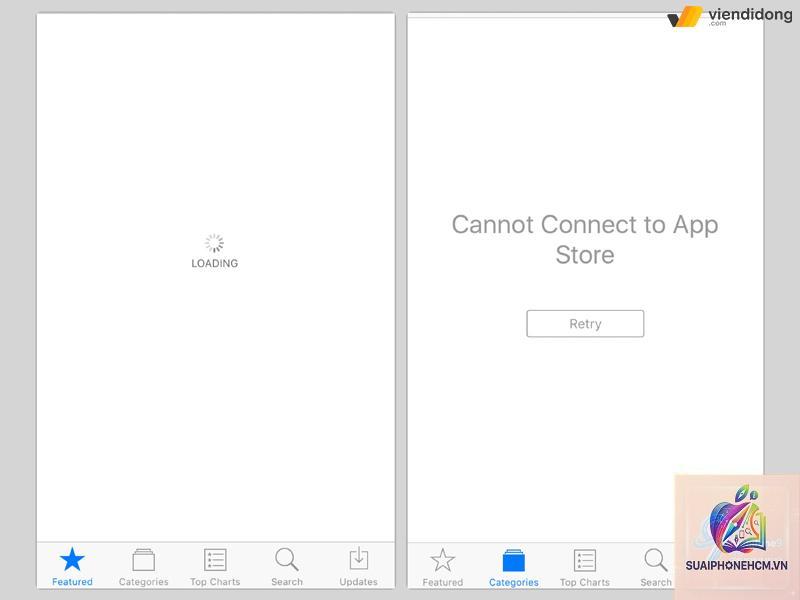Click the loading spinner above LOADING

[214, 243]
